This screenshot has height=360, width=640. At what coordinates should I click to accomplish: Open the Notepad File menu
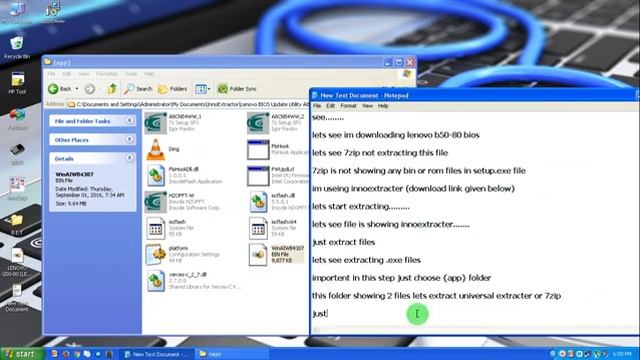[317, 106]
